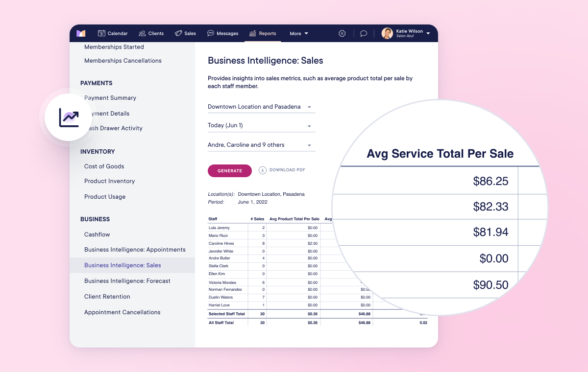Click the Generate button
The image size is (588, 372).
[229, 170]
